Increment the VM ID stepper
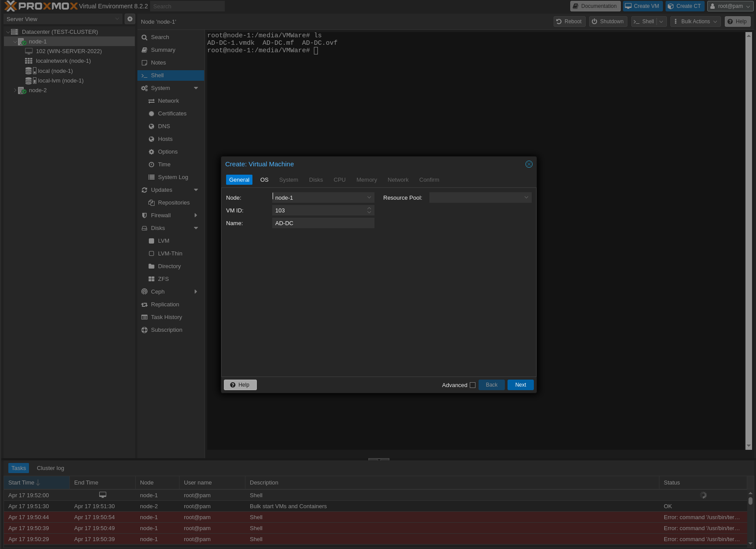756x549 pixels. point(369,208)
